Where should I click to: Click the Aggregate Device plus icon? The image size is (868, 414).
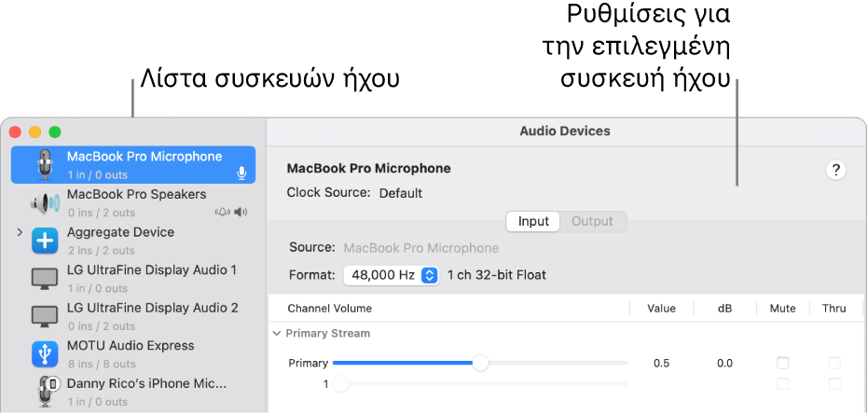[x=45, y=241]
